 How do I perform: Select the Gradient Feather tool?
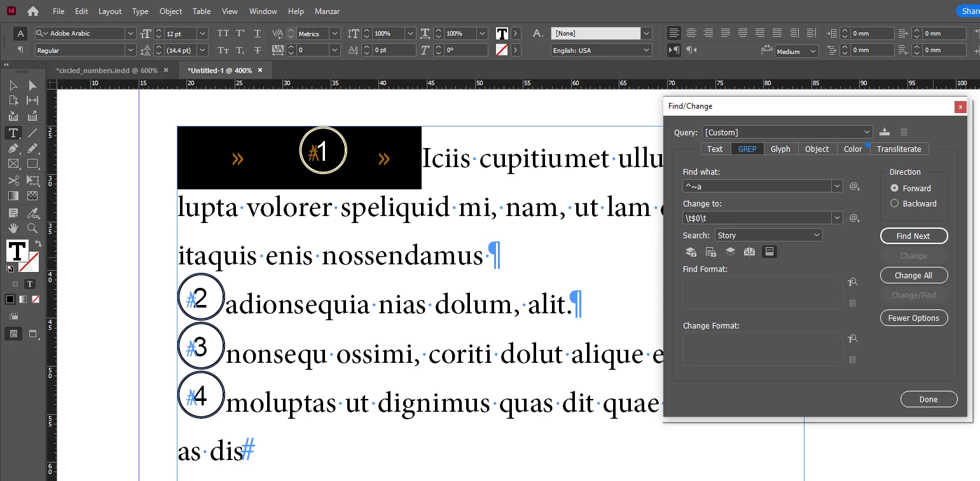coord(32,196)
